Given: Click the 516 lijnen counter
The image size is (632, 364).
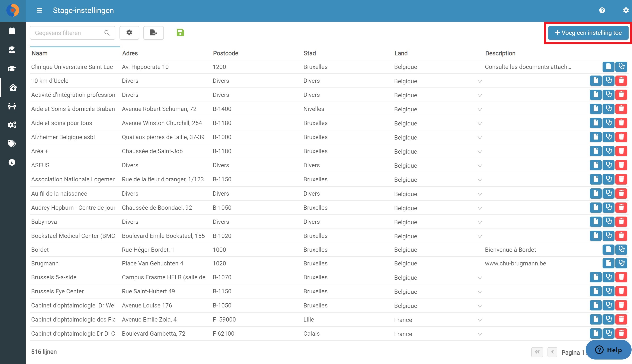Looking at the screenshot, I should point(44,352).
